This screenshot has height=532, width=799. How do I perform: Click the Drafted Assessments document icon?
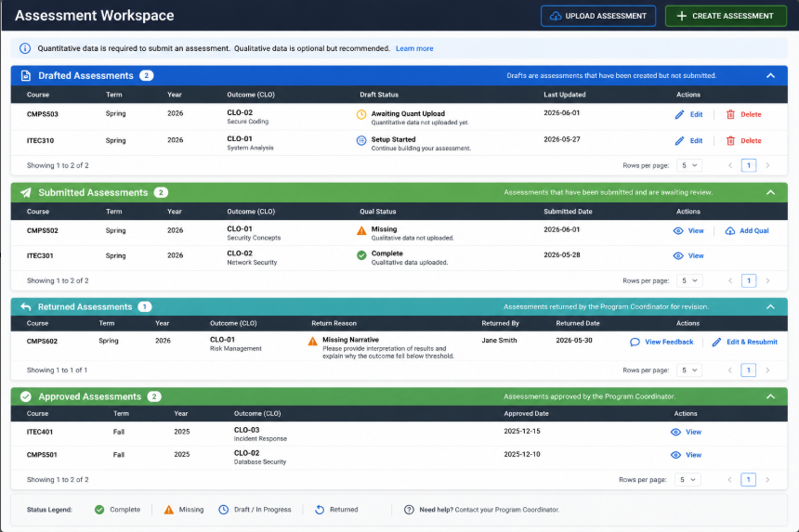click(25, 75)
